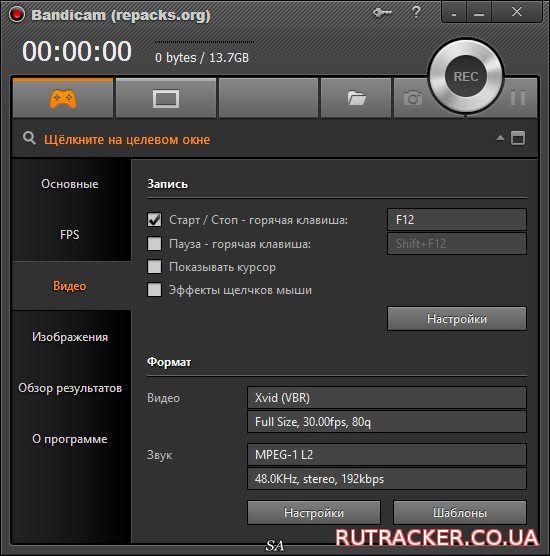Enable Пауза hotkey checkbox
Image resolution: width=550 pixels, height=556 pixels.
(154, 244)
